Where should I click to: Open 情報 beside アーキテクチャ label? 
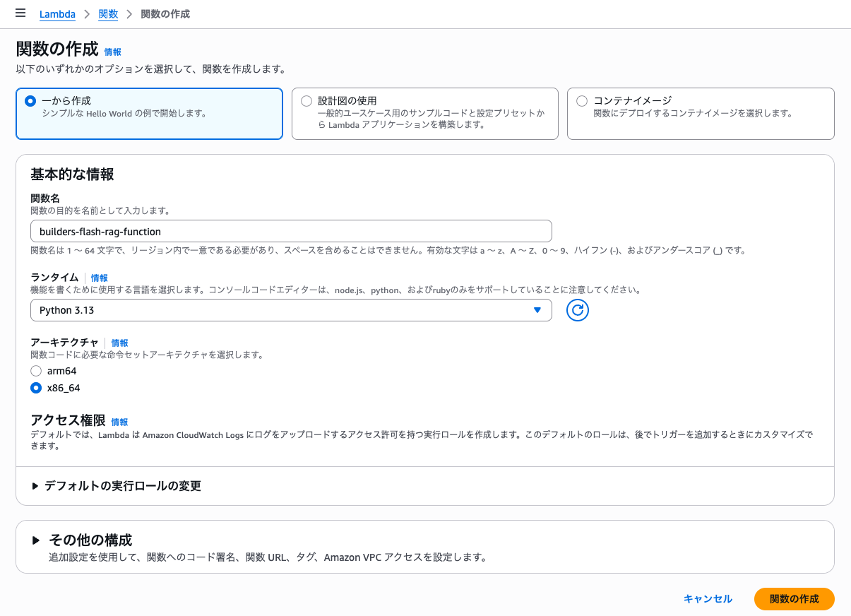click(119, 343)
